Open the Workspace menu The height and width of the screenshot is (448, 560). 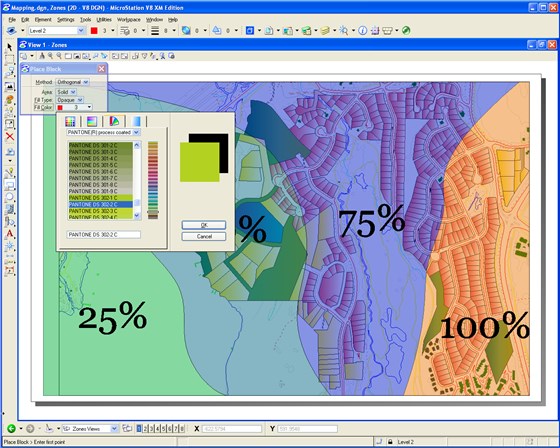tap(129, 20)
